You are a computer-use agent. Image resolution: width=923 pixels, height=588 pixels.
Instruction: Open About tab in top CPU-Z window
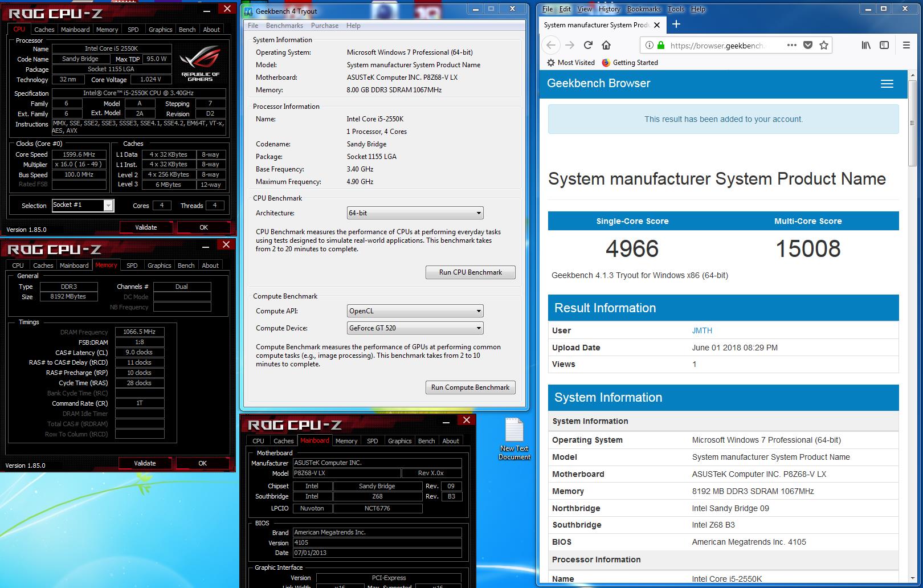tap(211, 30)
